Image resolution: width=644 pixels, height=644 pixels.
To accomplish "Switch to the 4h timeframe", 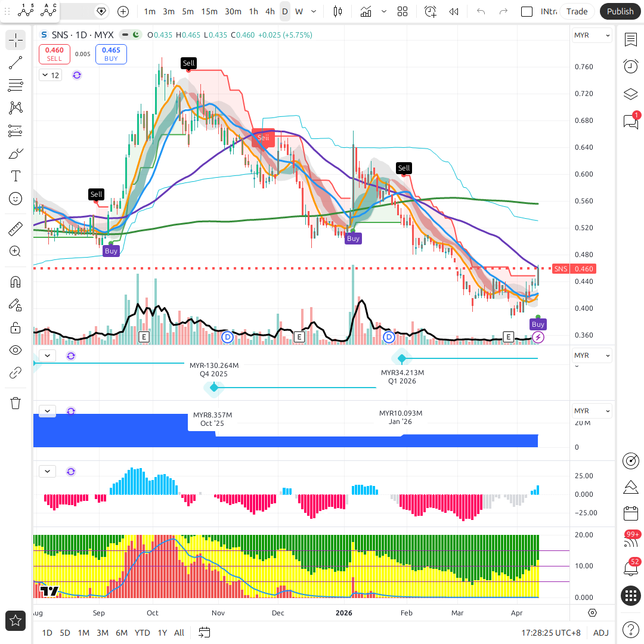I will (x=270, y=11).
